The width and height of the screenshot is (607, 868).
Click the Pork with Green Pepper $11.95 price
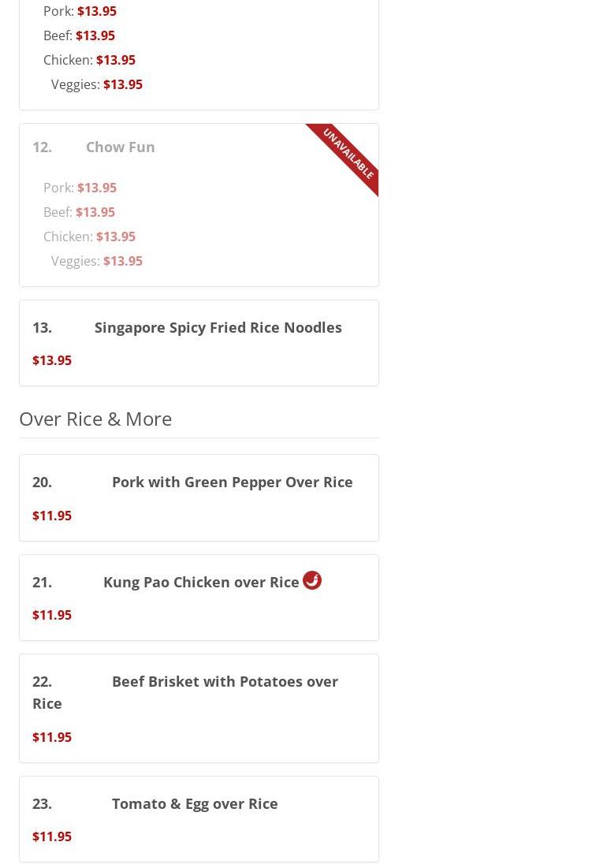point(52,516)
